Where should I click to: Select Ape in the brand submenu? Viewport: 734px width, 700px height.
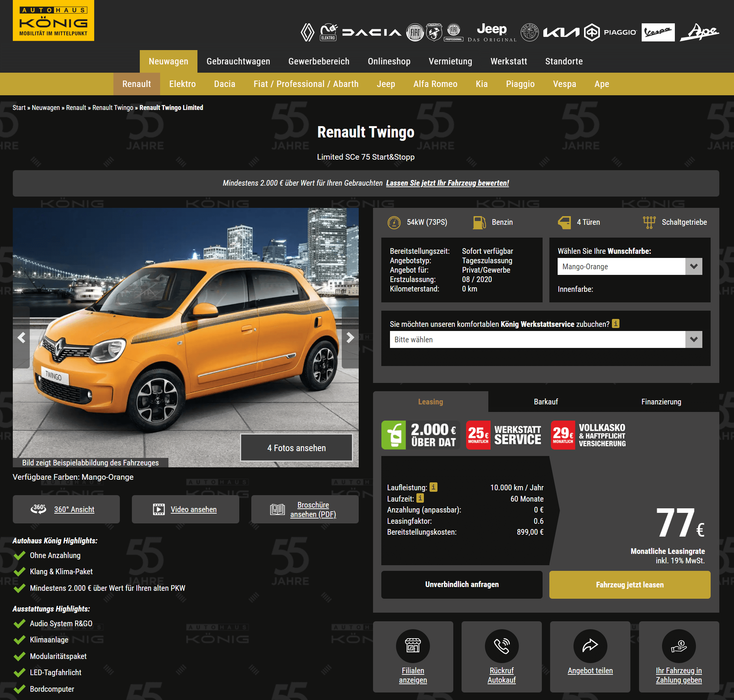tap(602, 84)
